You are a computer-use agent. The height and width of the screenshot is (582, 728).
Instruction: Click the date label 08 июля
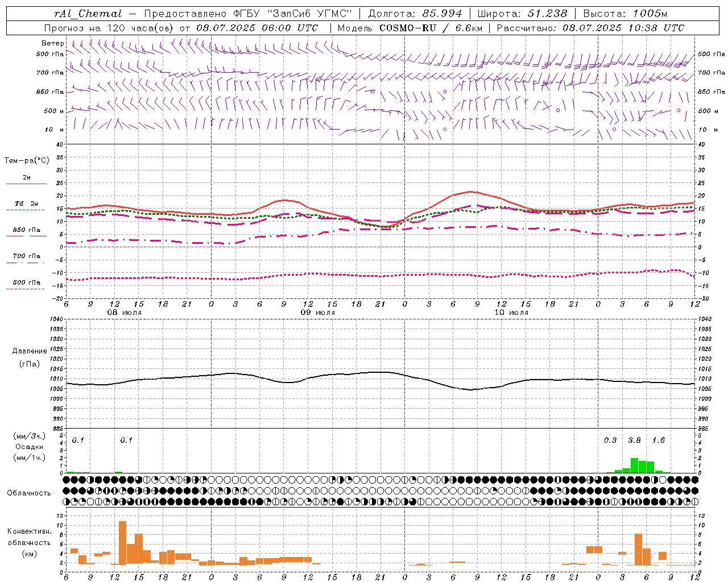(x=125, y=313)
